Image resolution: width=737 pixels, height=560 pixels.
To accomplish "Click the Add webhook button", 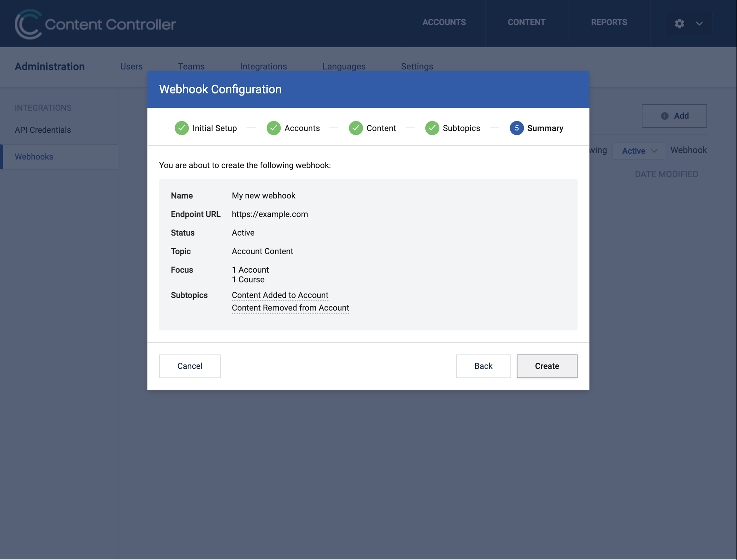I will click(x=674, y=116).
